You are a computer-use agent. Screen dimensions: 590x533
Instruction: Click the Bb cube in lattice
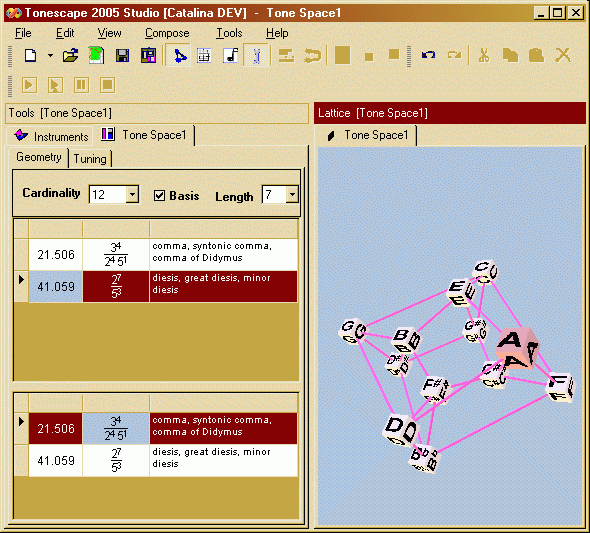click(424, 458)
